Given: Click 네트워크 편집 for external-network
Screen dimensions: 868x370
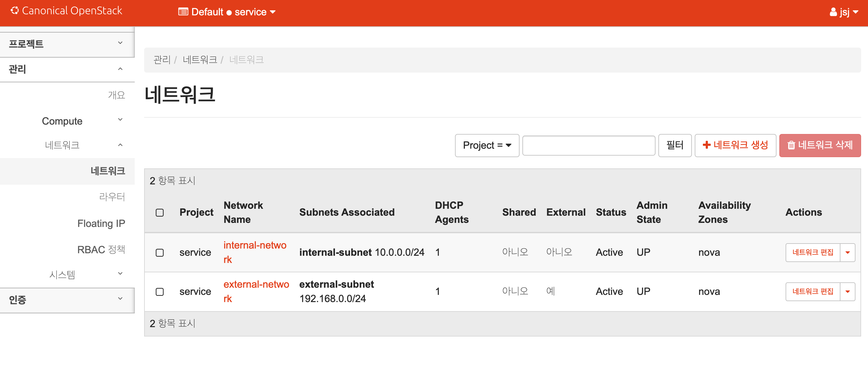Looking at the screenshot, I should tap(813, 291).
